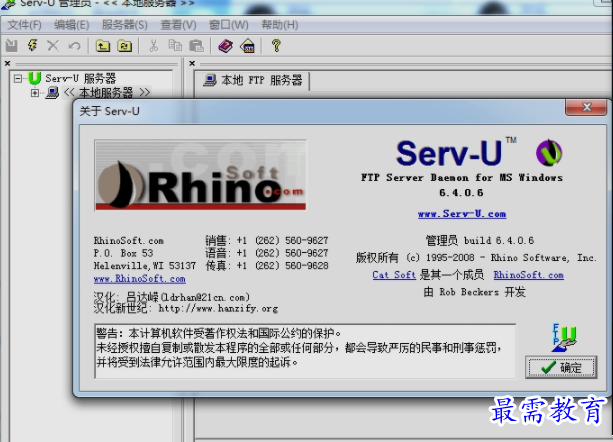This screenshot has height=442, width=613.
Task: Click the Helenville, WI 53137 address line
Action: (x=145, y=266)
